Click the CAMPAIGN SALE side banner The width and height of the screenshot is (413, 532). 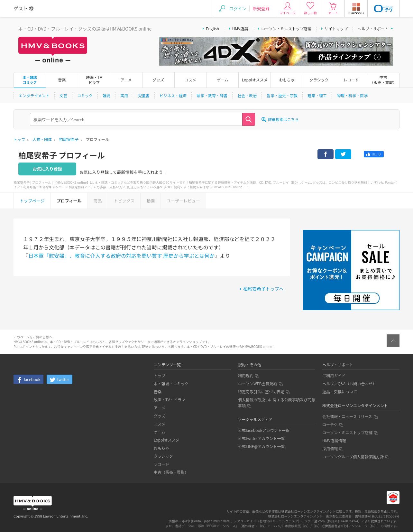pos(351,270)
